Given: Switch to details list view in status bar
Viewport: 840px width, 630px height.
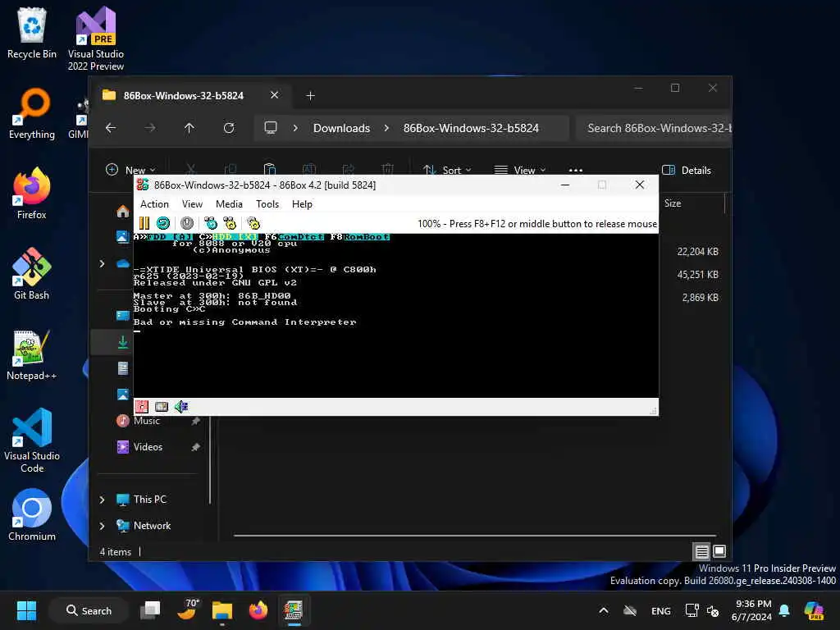Looking at the screenshot, I should 702,551.
